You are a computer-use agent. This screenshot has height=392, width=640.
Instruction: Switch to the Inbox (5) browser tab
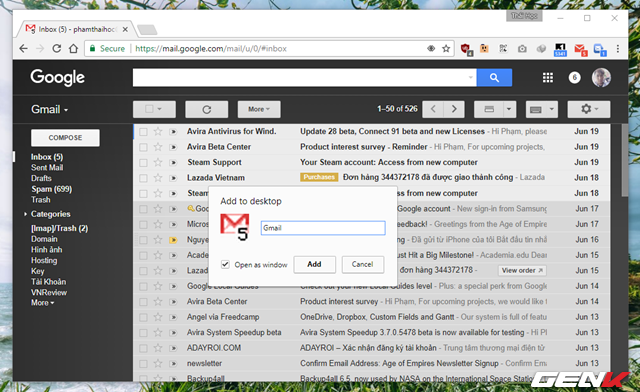(x=76, y=29)
